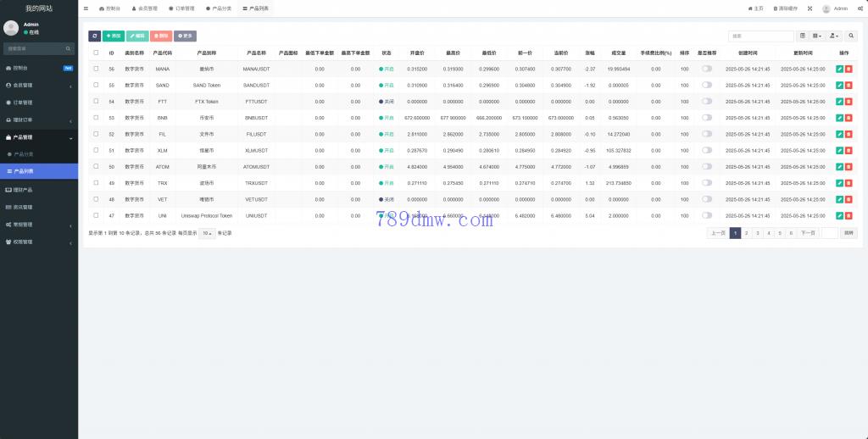Click the green 添加 button
868x439 pixels.
tap(113, 36)
